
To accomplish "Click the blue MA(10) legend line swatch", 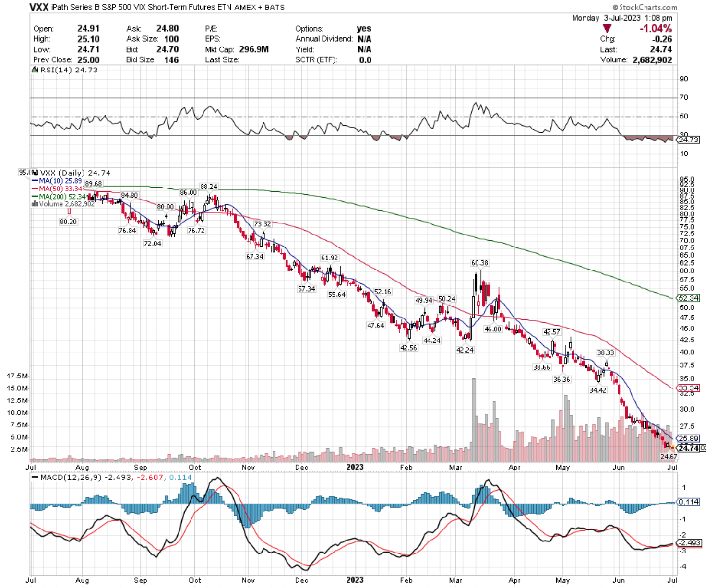I will pos(35,181).
